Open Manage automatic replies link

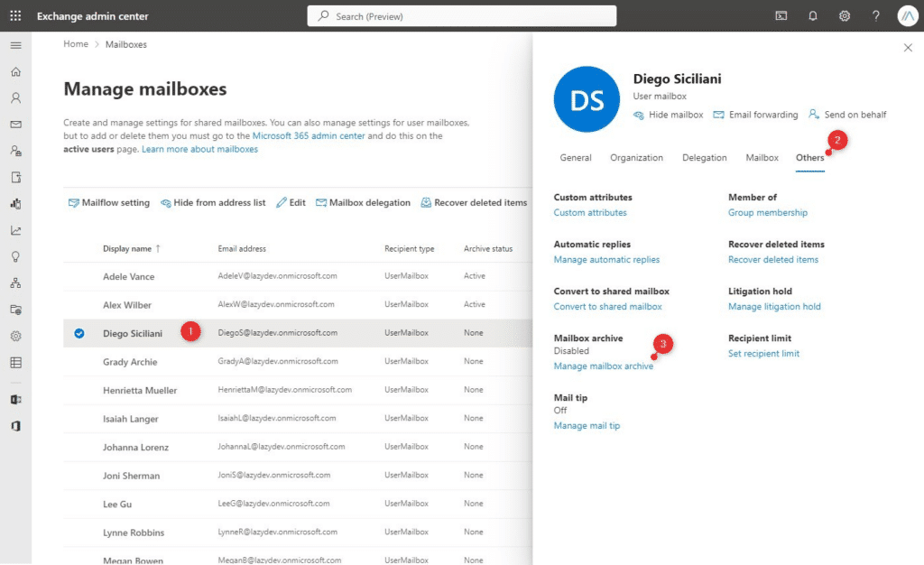click(x=606, y=260)
